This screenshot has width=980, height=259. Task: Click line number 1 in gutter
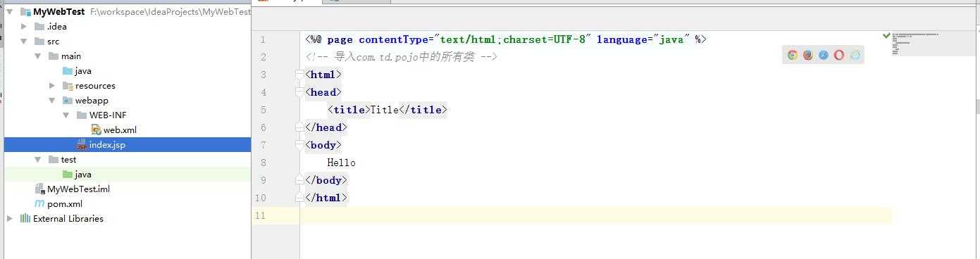[263, 39]
